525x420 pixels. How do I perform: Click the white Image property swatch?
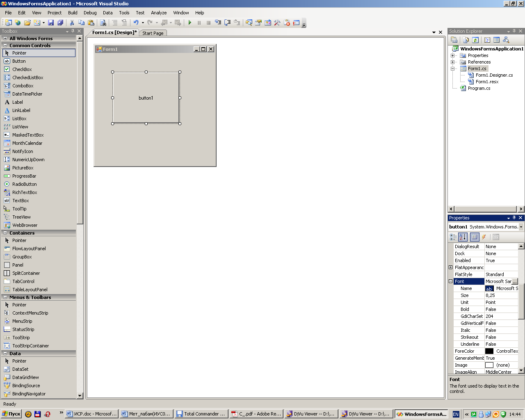(489, 365)
